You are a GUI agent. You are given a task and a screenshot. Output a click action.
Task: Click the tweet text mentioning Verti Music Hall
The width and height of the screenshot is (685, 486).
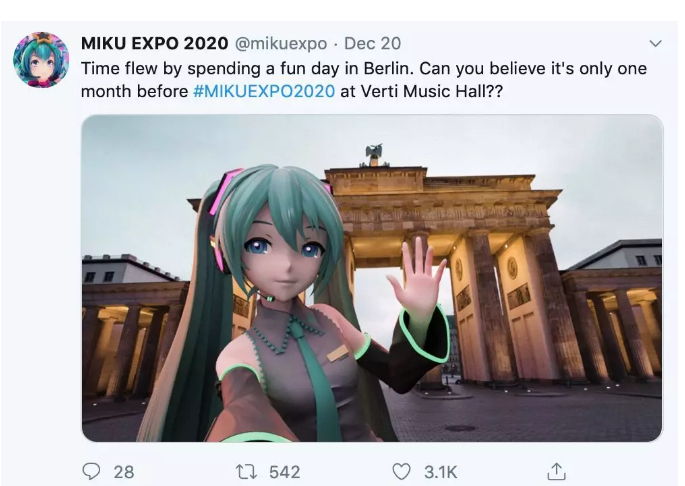click(x=363, y=80)
